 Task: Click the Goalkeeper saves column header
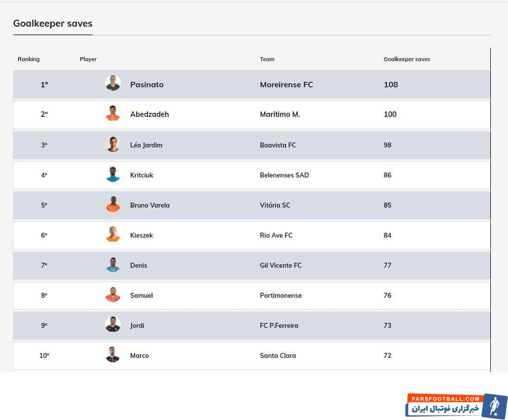[x=406, y=59]
